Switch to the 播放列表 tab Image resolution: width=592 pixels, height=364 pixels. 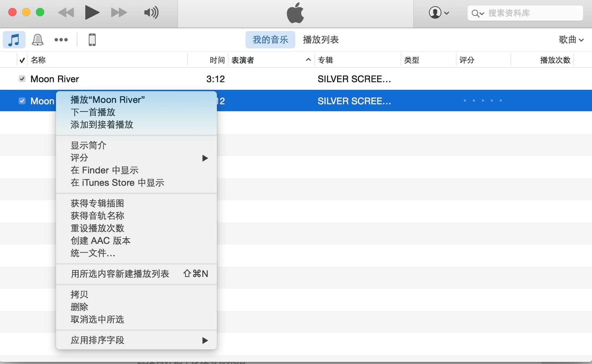tap(321, 40)
